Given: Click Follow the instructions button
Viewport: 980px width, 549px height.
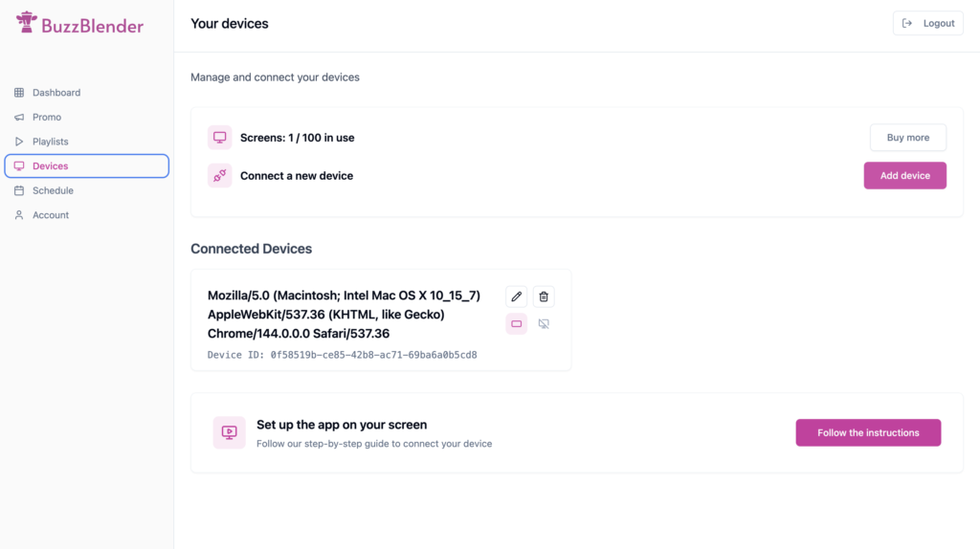Looking at the screenshot, I should pos(868,432).
